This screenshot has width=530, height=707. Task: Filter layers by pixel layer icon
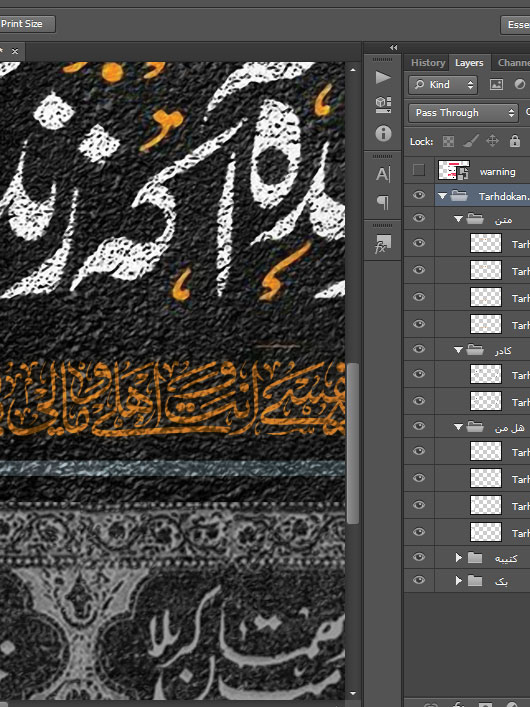(x=496, y=84)
